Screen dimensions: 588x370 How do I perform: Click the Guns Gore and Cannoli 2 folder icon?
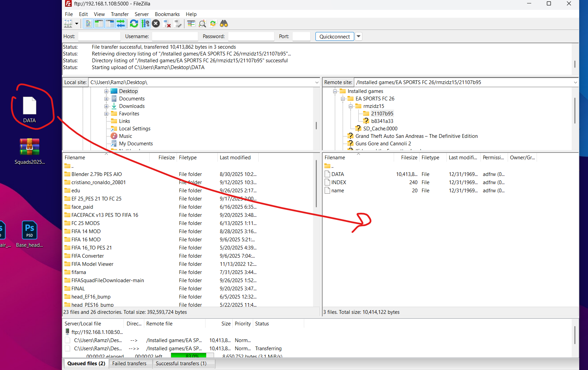(x=350, y=144)
